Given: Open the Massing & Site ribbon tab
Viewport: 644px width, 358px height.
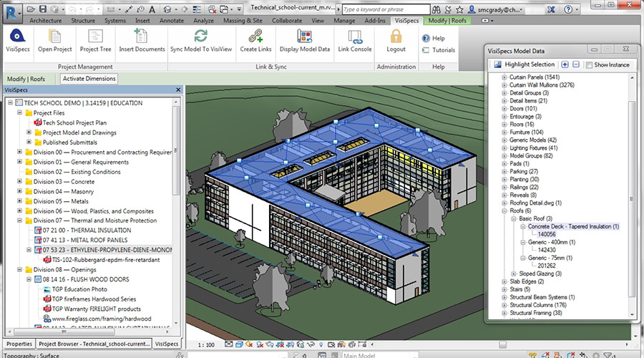Looking at the screenshot, I should [243, 20].
